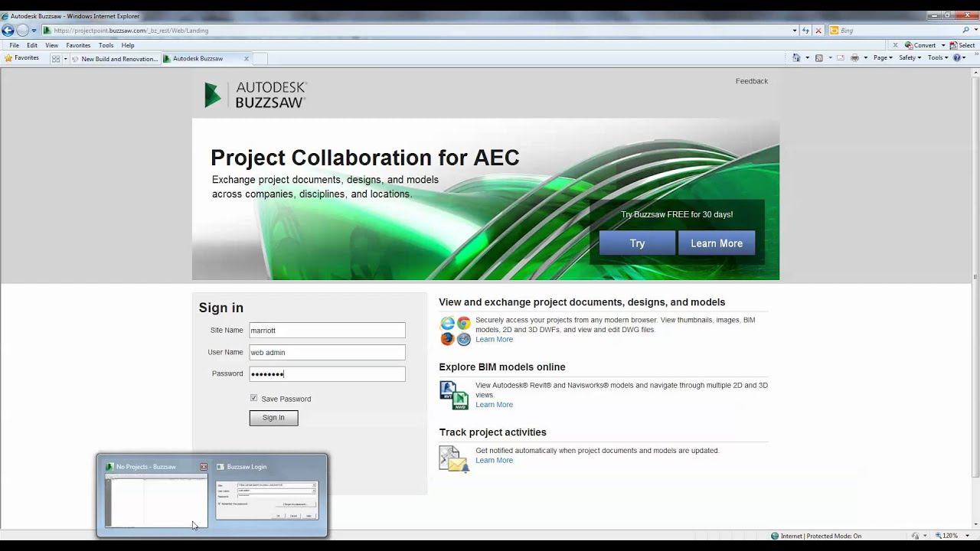The width and height of the screenshot is (980, 551).
Task: Click the search magnifier icon
Action: coord(965,31)
